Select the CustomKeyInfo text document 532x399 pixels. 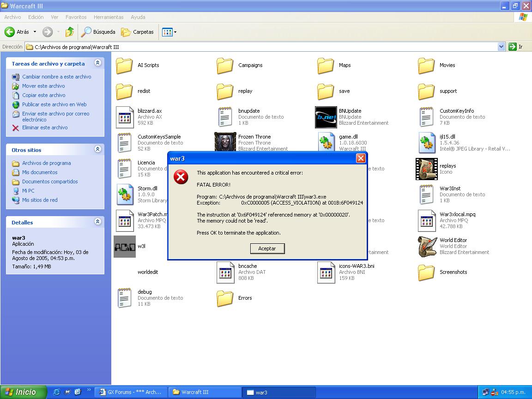tap(427, 117)
